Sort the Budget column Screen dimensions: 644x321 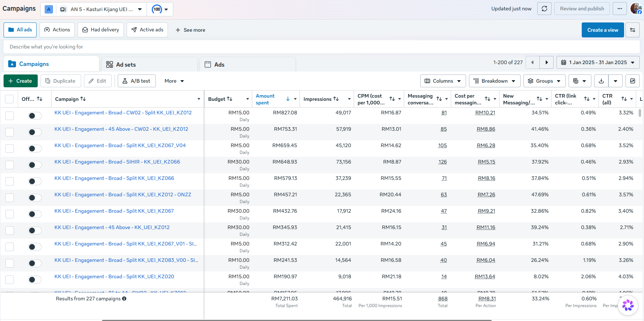click(229, 99)
